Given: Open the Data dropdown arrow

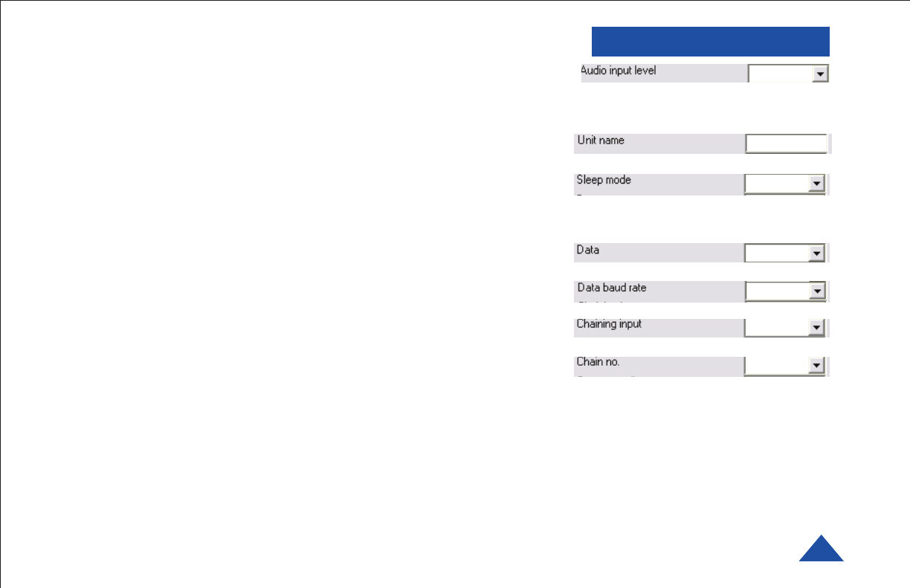Looking at the screenshot, I should (x=817, y=253).
